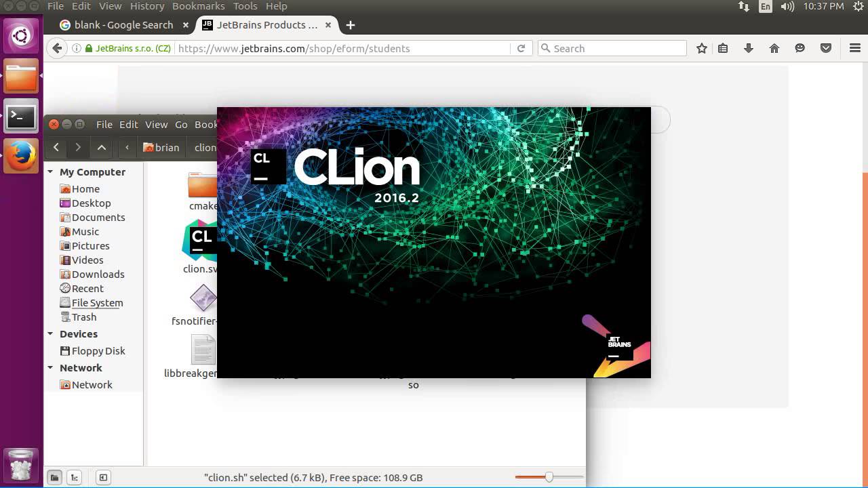
Task: Go back in the file manager
Action: [56, 147]
